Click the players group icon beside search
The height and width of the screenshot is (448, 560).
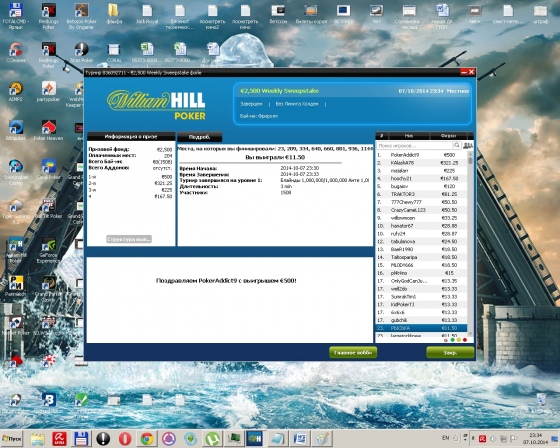tap(468, 145)
